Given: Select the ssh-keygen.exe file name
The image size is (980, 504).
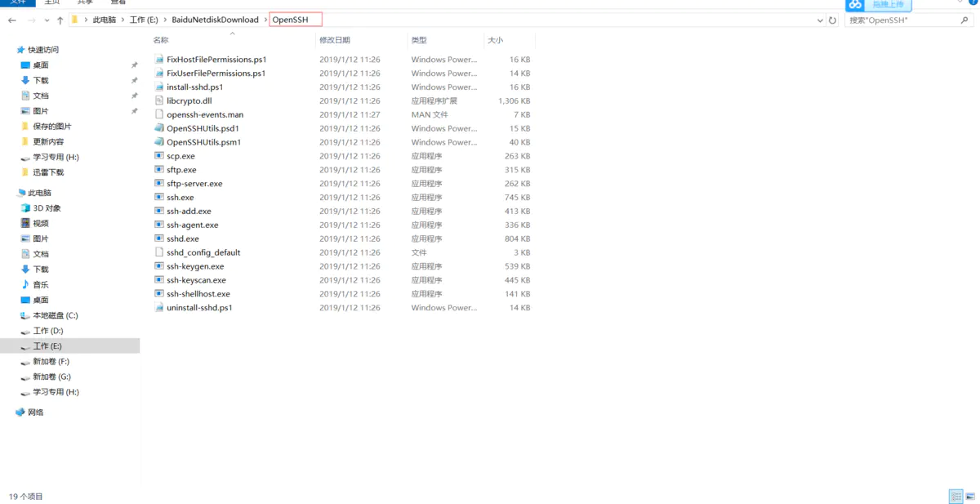Looking at the screenshot, I should tap(195, 266).
